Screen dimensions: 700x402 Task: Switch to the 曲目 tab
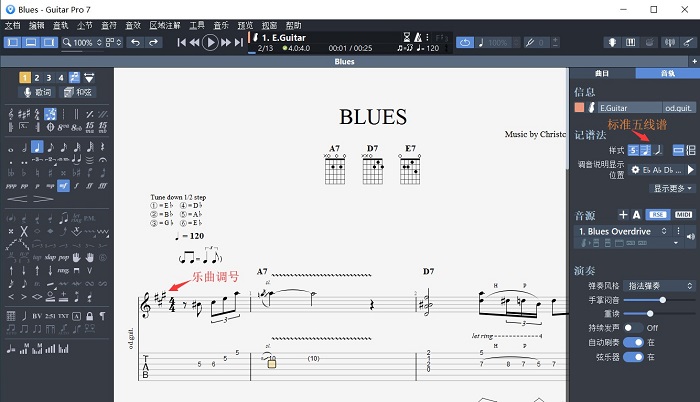[x=602, y=74]
